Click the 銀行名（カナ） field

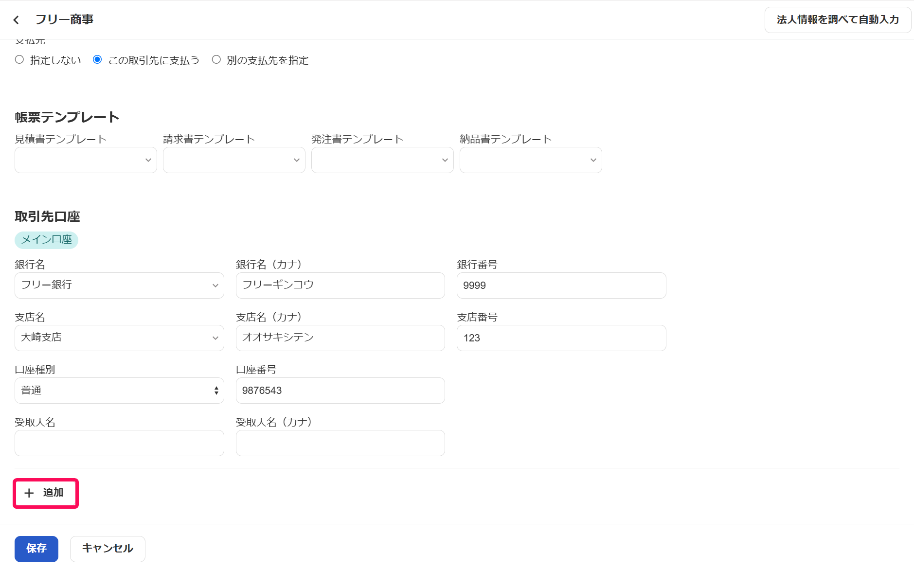(341, 285)
